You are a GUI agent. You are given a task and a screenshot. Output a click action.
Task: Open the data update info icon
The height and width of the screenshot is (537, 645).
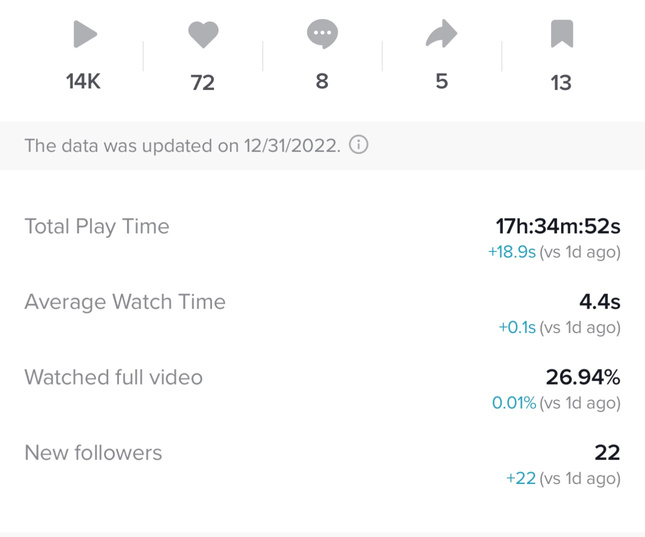[x=359, y=145]
